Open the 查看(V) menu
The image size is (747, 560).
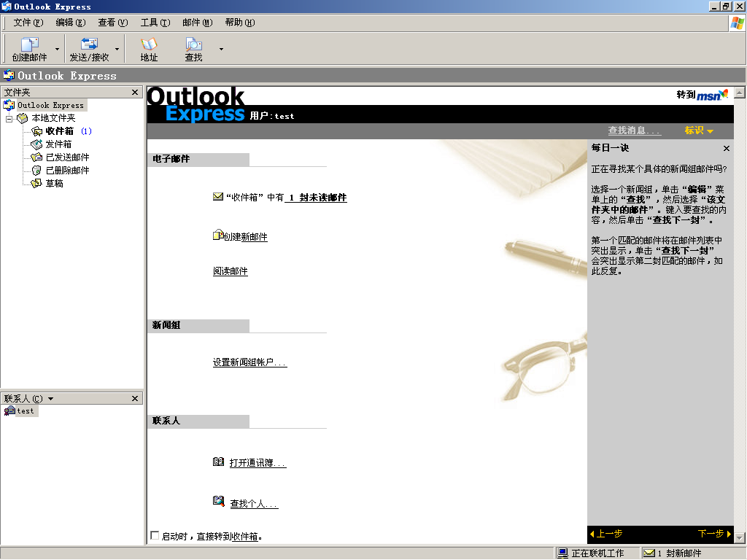pos(113,23)
